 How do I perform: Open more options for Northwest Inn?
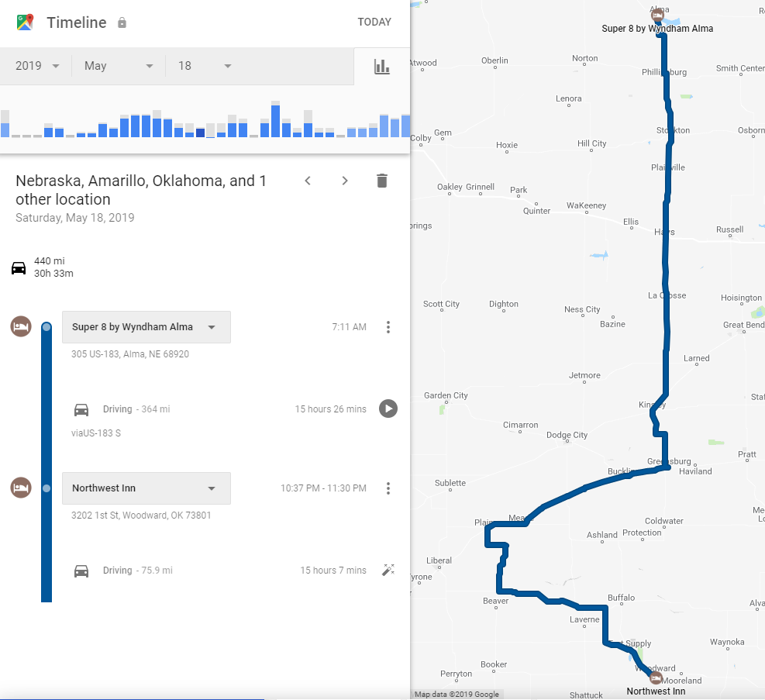388,488
